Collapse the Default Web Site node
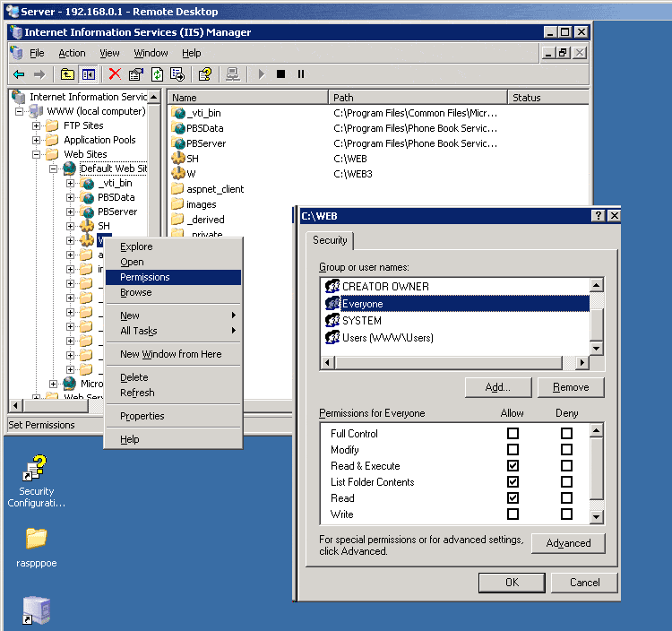The height and width of the screenshot is (631, 672). 53,169
